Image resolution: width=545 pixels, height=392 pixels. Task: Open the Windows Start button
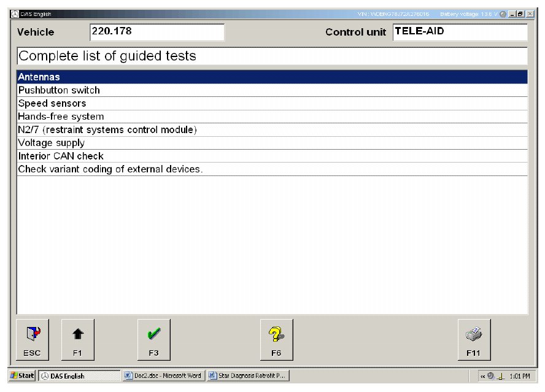[23, 375]
